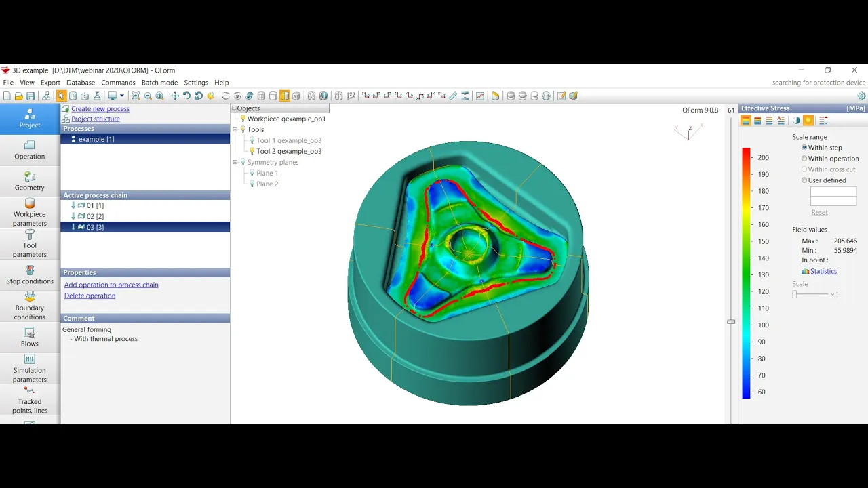Click the Delete operation link
The image size is (868, 488).
[x=90, y=296]
